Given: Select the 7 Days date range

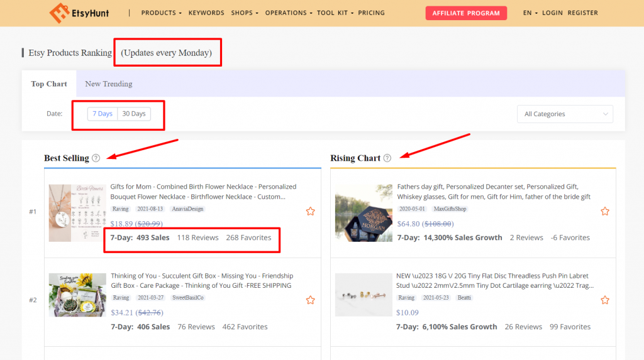Looking at the screenshot, I should [103, 114].
